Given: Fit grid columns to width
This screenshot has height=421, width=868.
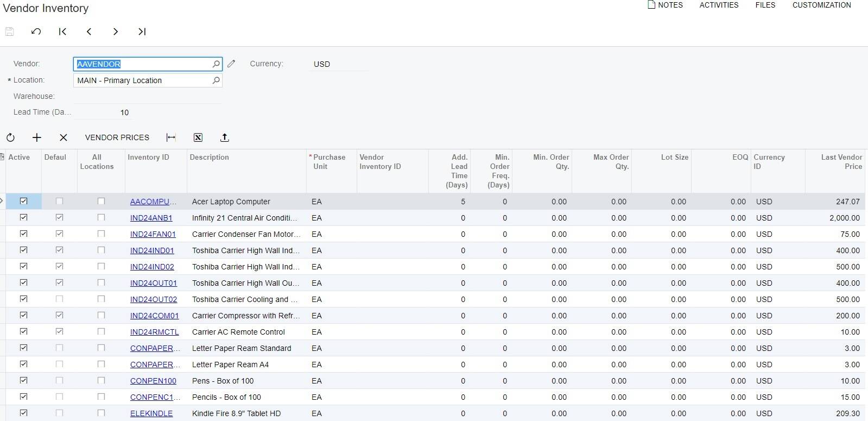Looking at the screenshot, I should 171,137.
